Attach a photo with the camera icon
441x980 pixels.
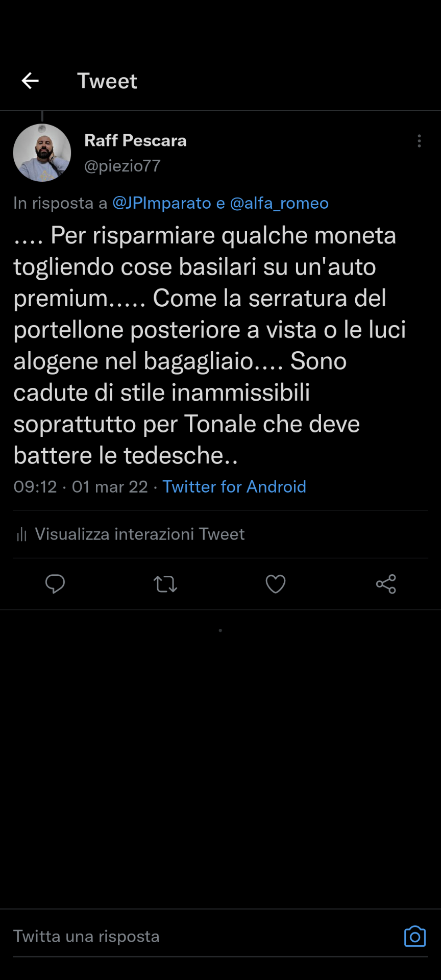tap(415, 937)
